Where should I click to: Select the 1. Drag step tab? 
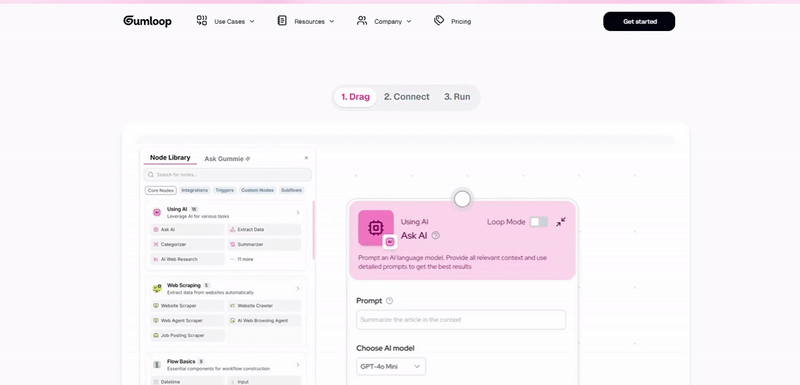pos(355,97)
